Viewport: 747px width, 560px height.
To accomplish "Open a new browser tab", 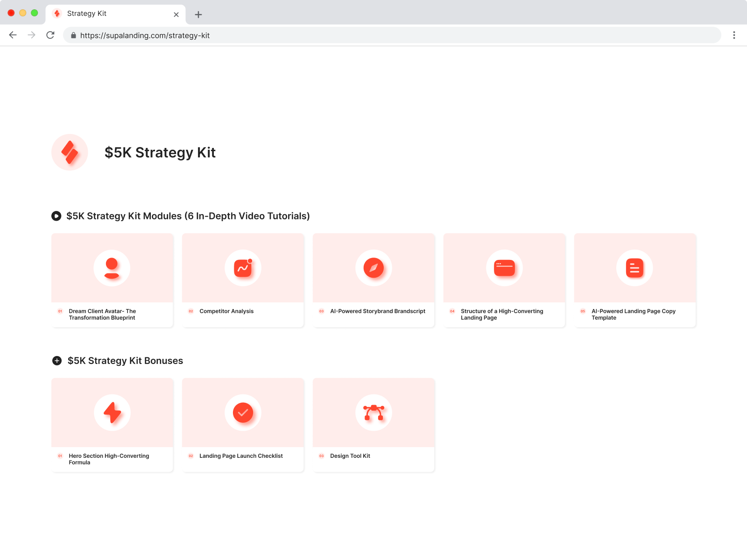I will [x=198, y=14].
